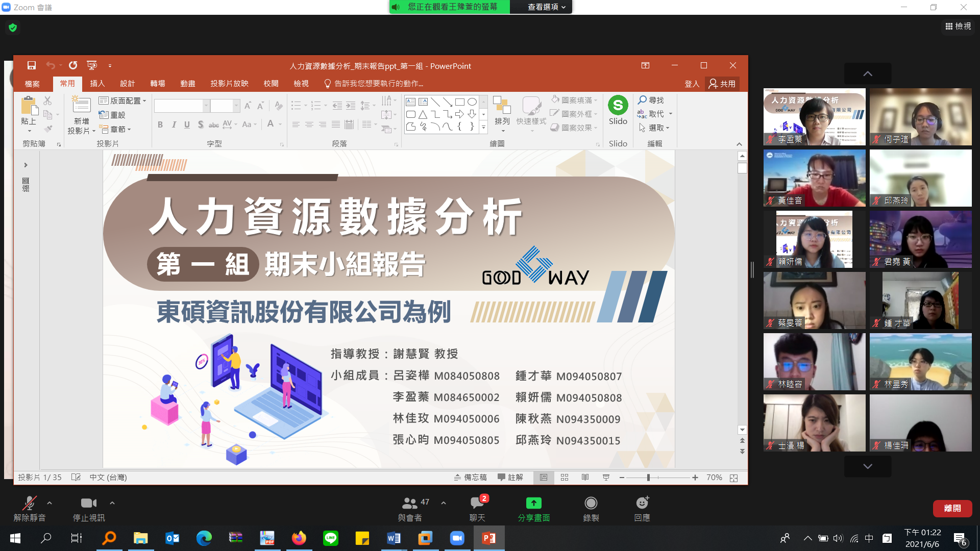Viewport: 980px width, 551px height.
Task: Open Slide Show (投影片放映) tab
Action: point(229,83)
